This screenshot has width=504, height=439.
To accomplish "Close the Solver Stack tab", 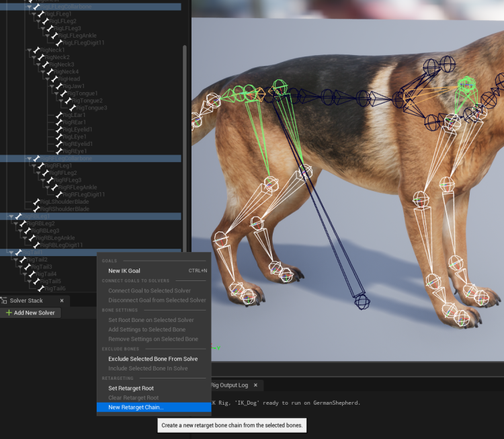I will coord(61,301).
